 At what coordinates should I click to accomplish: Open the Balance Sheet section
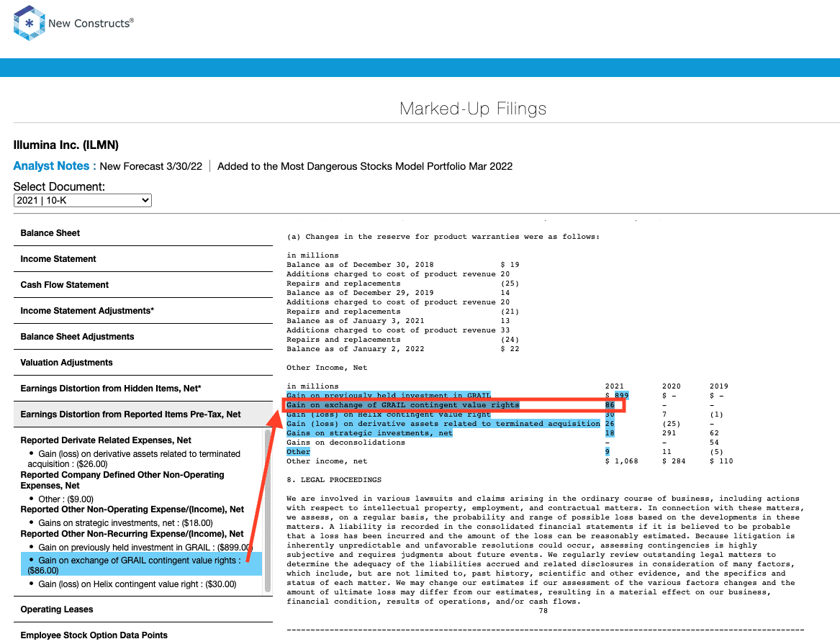coord(143,233)
